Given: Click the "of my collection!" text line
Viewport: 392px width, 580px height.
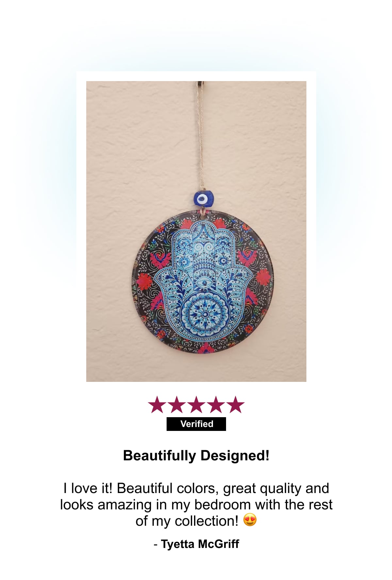Looking at the screenshot, I should 187,521.
